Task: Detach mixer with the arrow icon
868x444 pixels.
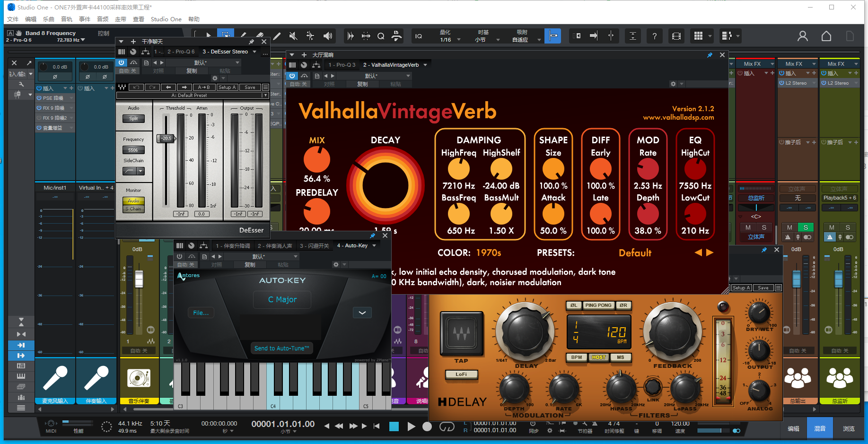Action: click(x=29, y=63)
